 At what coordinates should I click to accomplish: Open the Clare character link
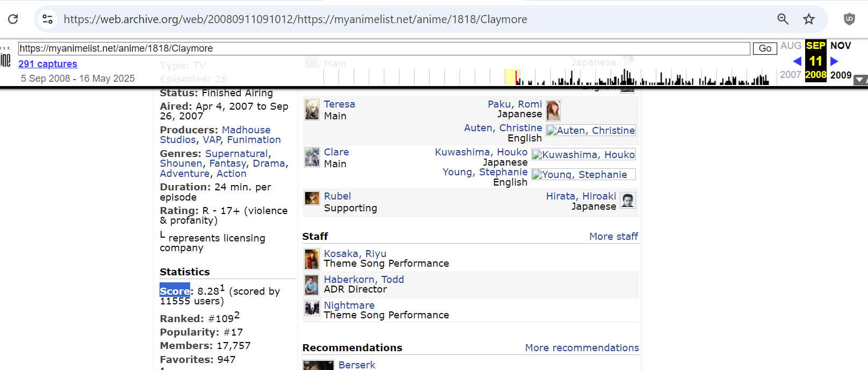point(336,152)
